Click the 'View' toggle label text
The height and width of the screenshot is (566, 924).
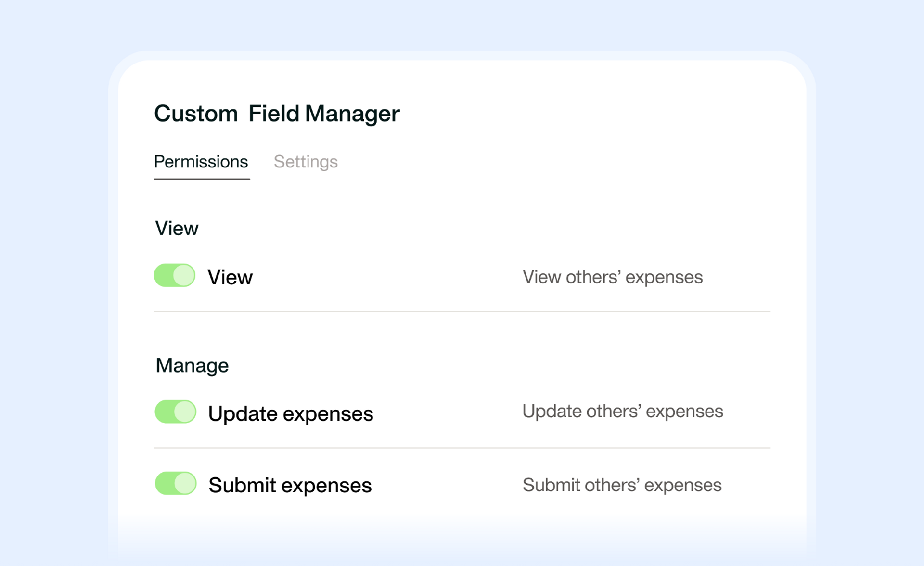coord(230,277)
